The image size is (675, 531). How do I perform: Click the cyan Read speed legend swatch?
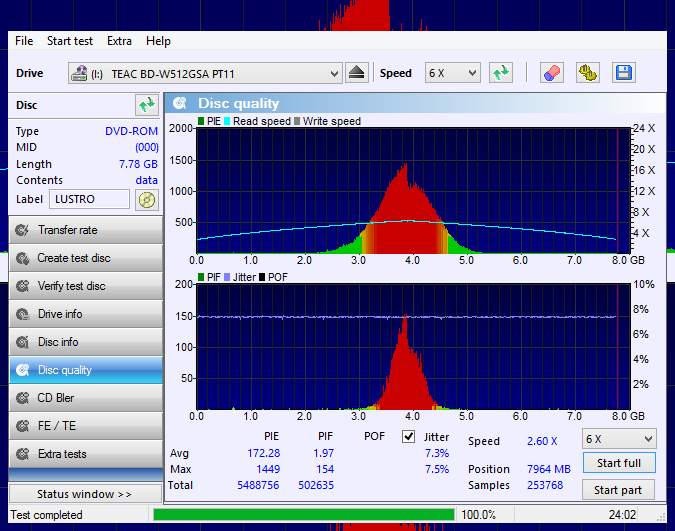227,121
